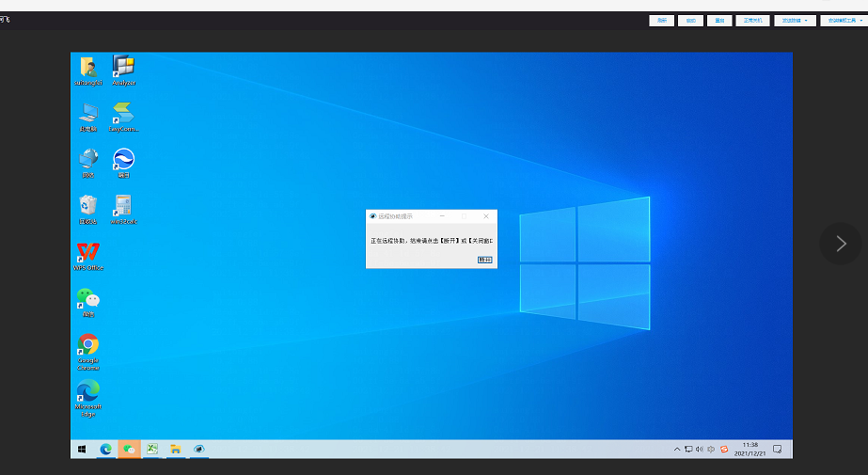Screen dimensions: 868x475
Task: Click the second button in the top toolbar
Action: click(x=691, y=21)
